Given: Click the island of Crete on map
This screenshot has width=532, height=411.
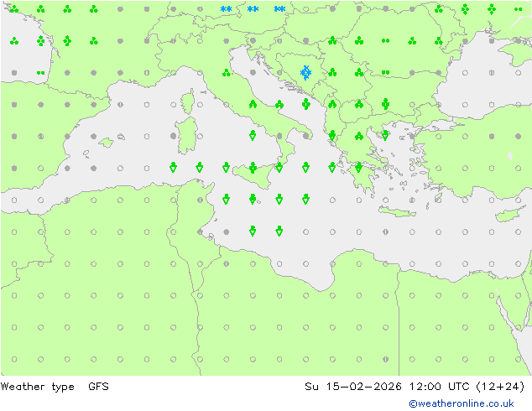Looking at the screenshot, I should pyautogui.click(x=397, y=211).
